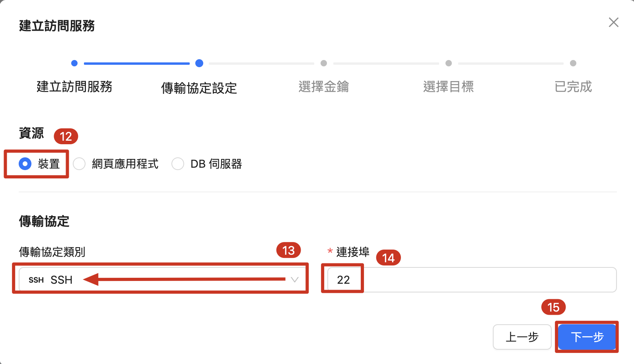Expand protocol list via the chevron arrow
Viewport: 634px width, 364px height.
tap(295, 280)
